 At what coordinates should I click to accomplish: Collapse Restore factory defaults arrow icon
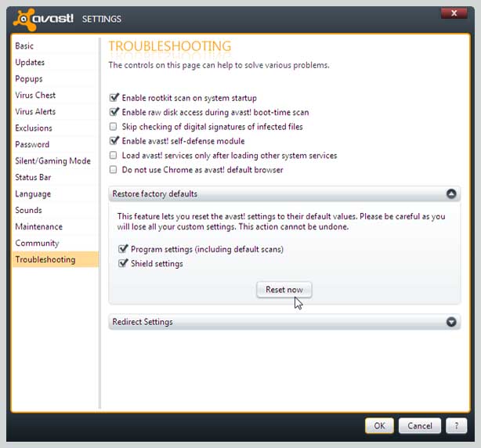(x=451, y=193)
